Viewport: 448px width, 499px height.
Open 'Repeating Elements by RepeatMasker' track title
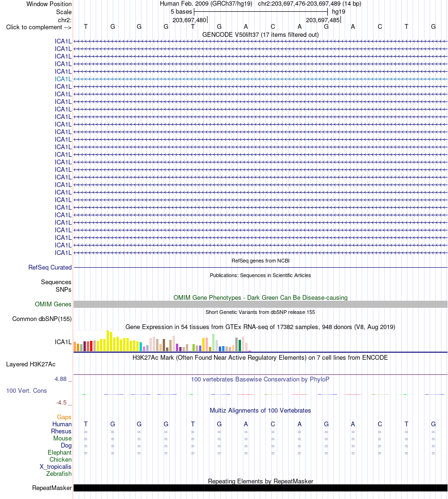pyautogui.click(x=260, y=481)
